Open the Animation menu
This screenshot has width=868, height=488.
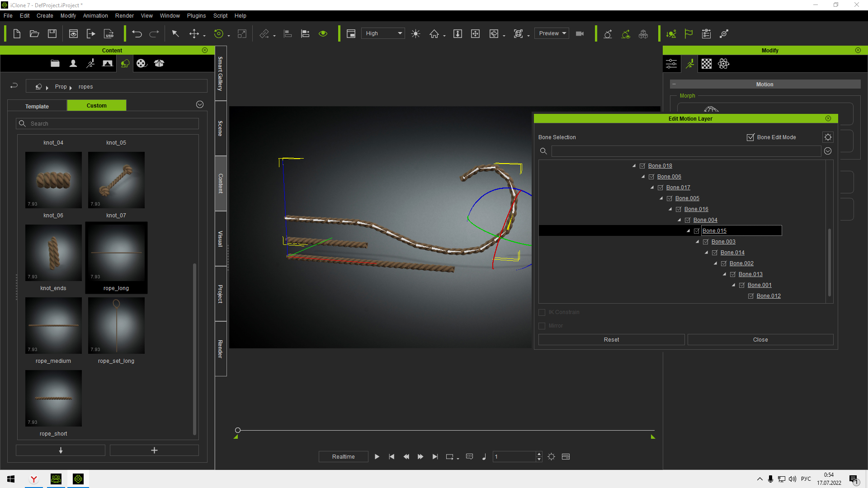click(95, 16)
